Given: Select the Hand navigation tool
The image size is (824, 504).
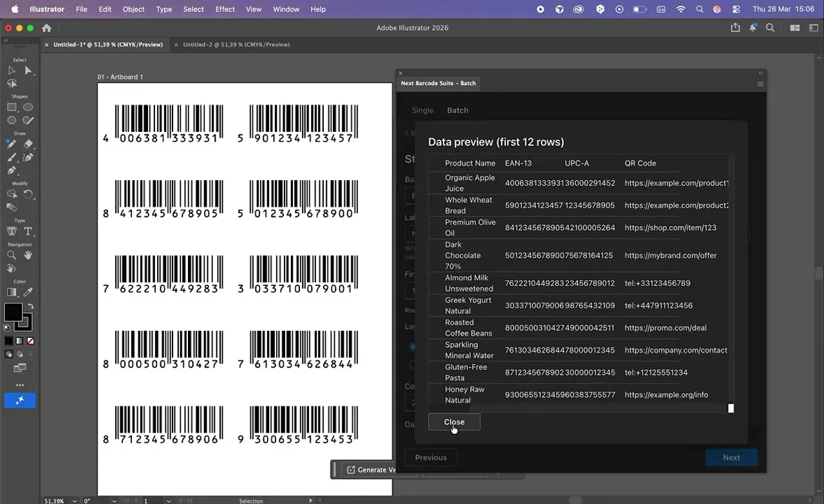Looking at the screenshot, I should [x=28, y=255].
